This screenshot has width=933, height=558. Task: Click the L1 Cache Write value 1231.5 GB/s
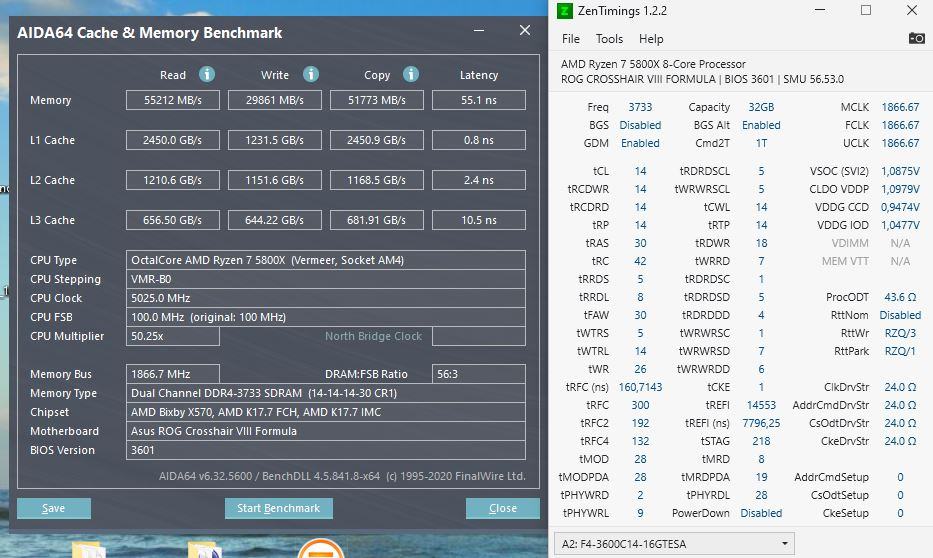(275, 140)
